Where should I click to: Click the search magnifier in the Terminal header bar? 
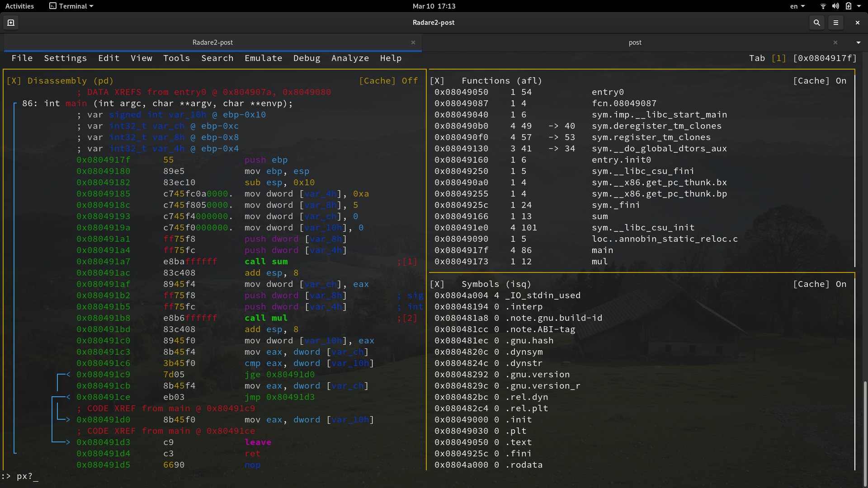(816, 22)
